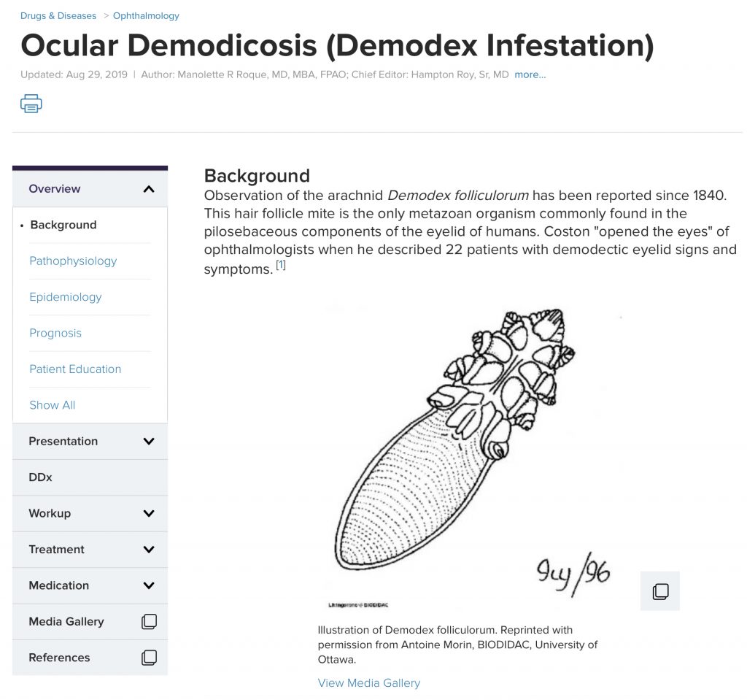The image size is (747, 700).
Task: Select Background in the Overview menu
Action: tap(64, 225)
